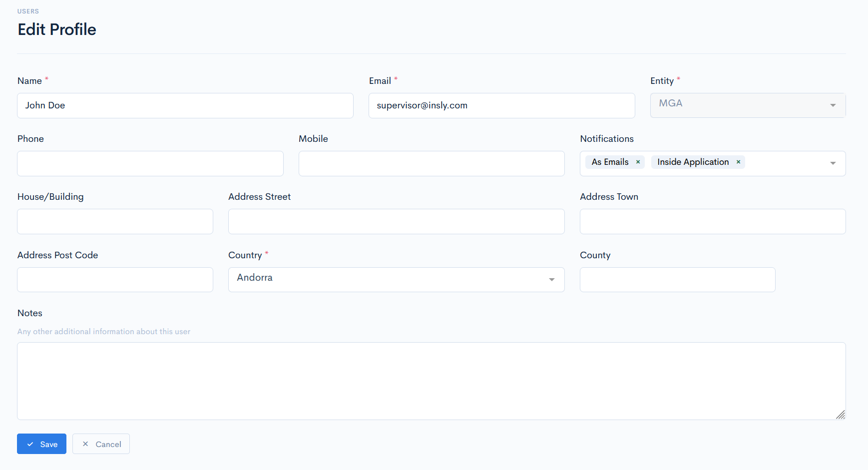Click the County input field
The width and height of the screenshot is (868, 470).
coord(677,280)
